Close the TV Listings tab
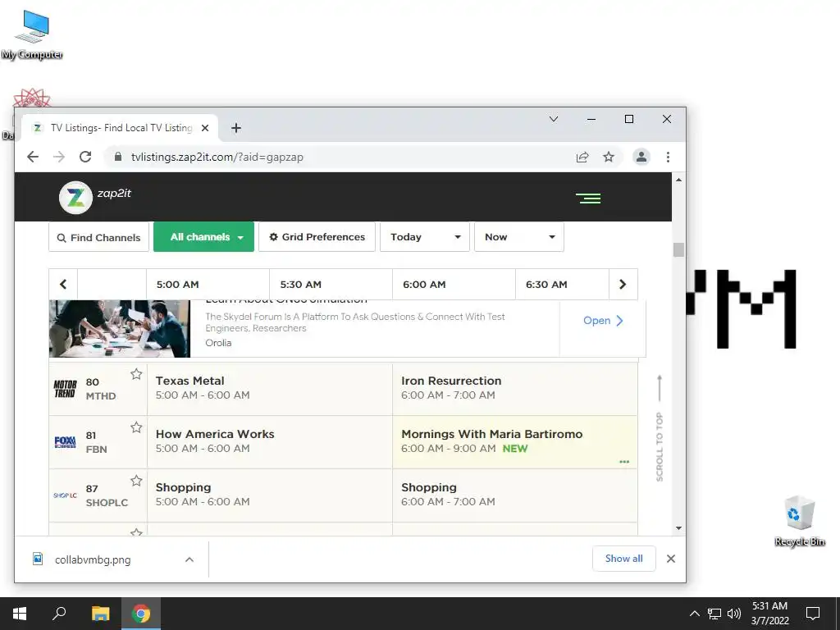This screenshot has width=840, height=630. pos(205,128)
